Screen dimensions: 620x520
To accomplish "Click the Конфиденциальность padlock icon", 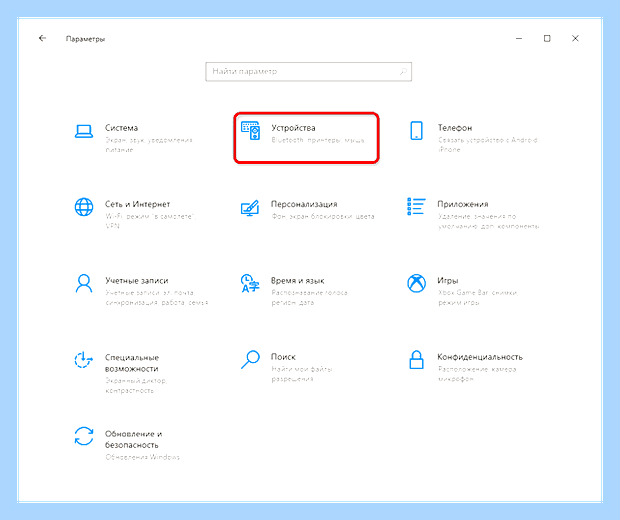I will click(416, 360).
